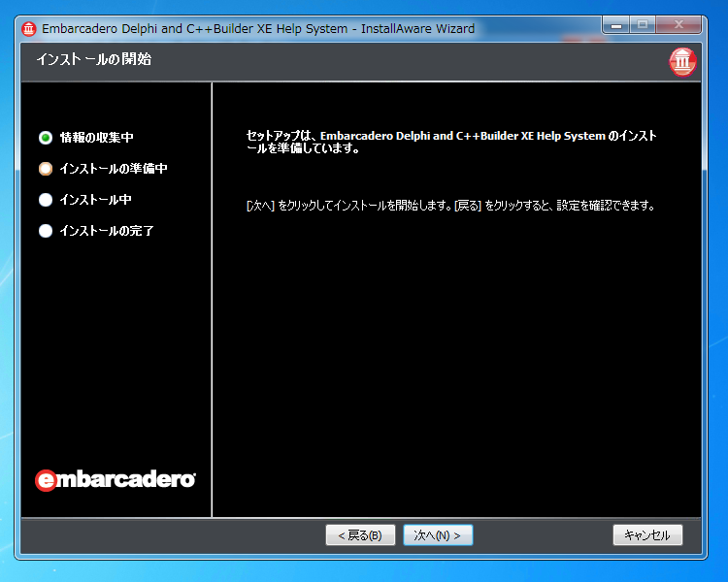Select the 情報の収集中 step indicator
The width and height of the screenshot is (728, 582).
click(46, 138)
